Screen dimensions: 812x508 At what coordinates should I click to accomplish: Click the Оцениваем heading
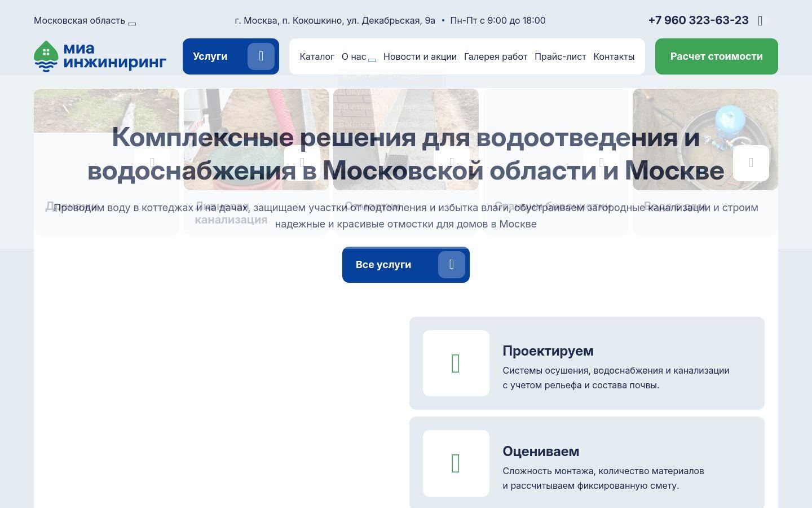point(541,452)
